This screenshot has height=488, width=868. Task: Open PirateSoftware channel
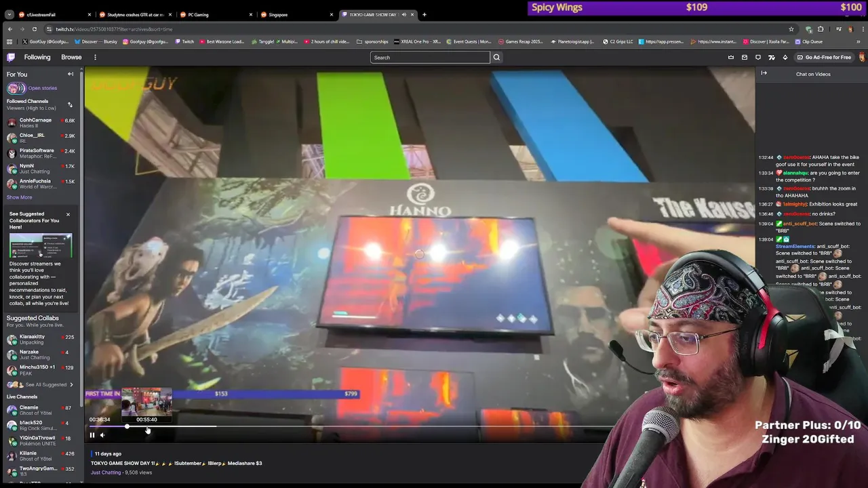click(41, 153)
